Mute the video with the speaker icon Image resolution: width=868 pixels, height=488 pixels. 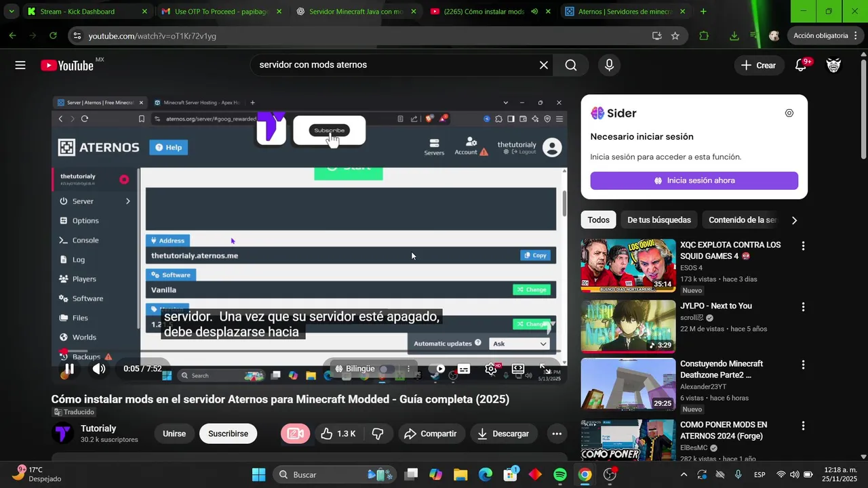pyautogui.click(x=99, y=369)
